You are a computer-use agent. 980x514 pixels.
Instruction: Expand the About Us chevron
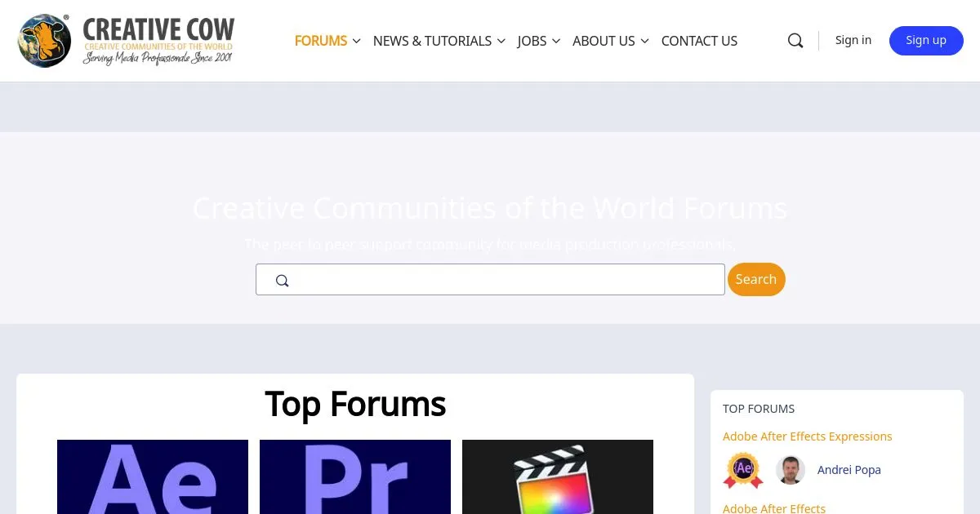point(644,41)
